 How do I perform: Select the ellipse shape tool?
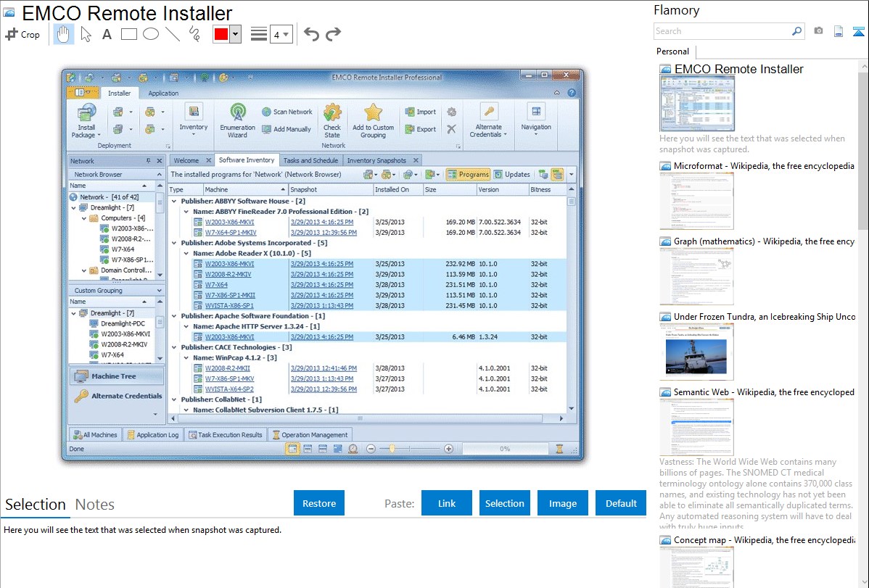tap(151, 34)
